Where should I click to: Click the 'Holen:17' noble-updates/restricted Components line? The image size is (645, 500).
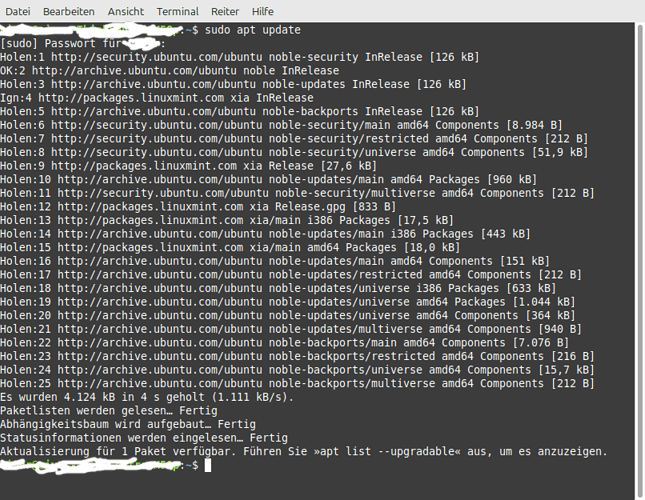click(291, 274)
